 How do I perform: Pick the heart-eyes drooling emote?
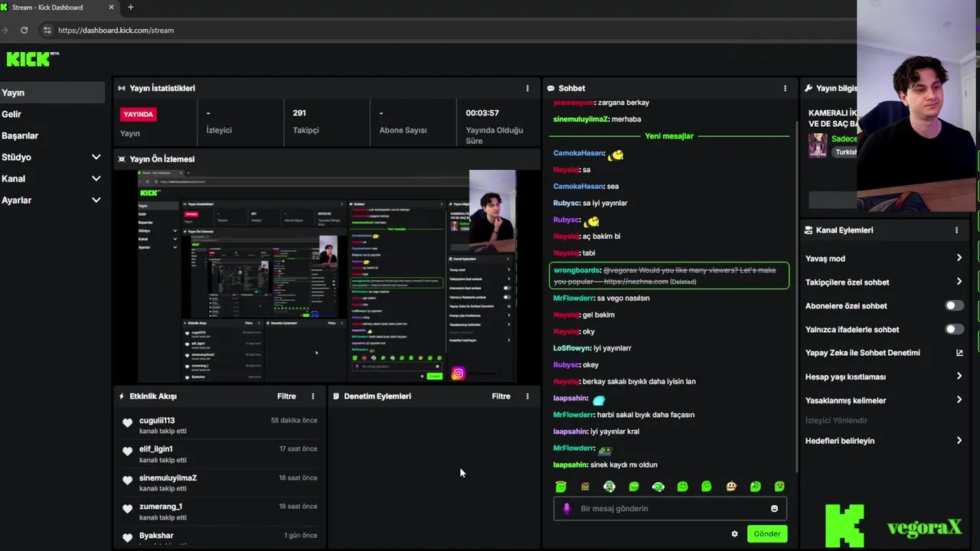pos(779,486)
